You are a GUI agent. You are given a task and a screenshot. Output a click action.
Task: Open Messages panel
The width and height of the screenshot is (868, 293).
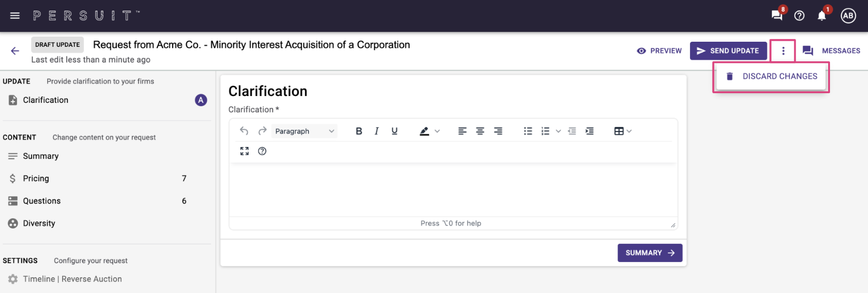click(831, 51)
